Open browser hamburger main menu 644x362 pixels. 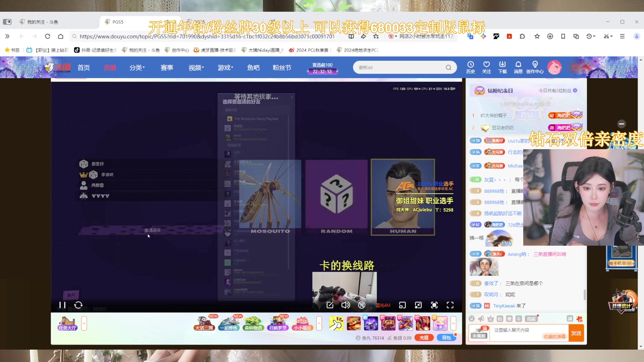pos(622,36)
